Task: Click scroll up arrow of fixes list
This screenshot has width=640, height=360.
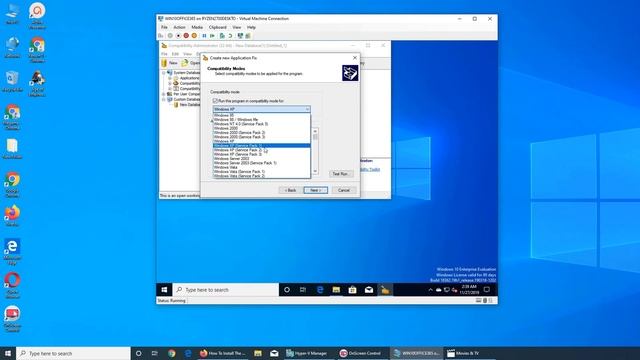Action: (315, 131)
